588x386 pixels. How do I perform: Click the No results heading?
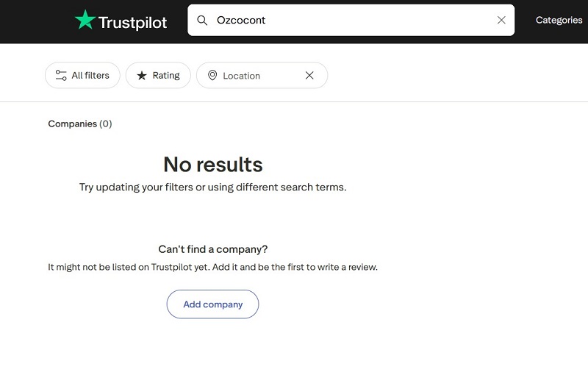click(x=212, y=164)
